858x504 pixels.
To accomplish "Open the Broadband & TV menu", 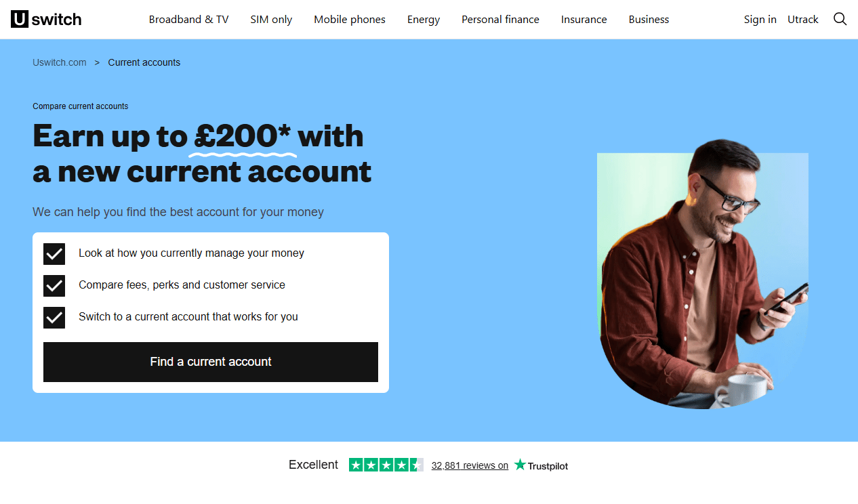I will (x=189, y=20).
